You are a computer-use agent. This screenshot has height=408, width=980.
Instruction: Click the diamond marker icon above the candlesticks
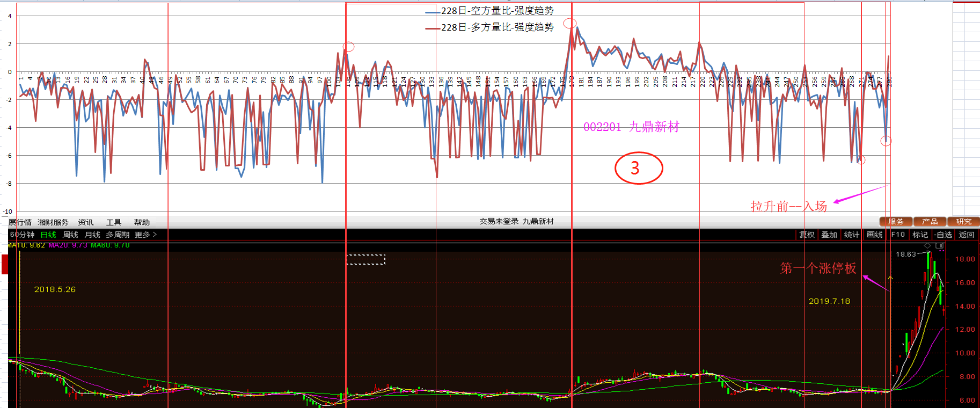pyautogui.click(x=927, y=245)
